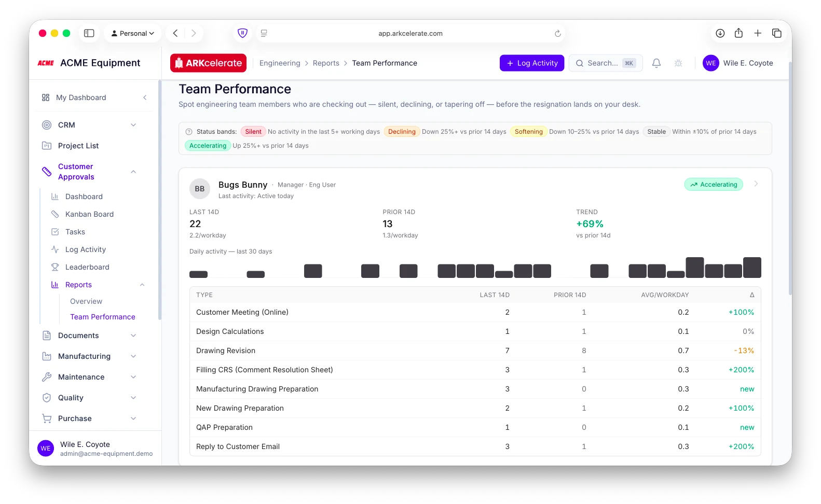Click the Reply to Customer Email row
The height and width of the screenshot is (504, 821).
point(475,446)
